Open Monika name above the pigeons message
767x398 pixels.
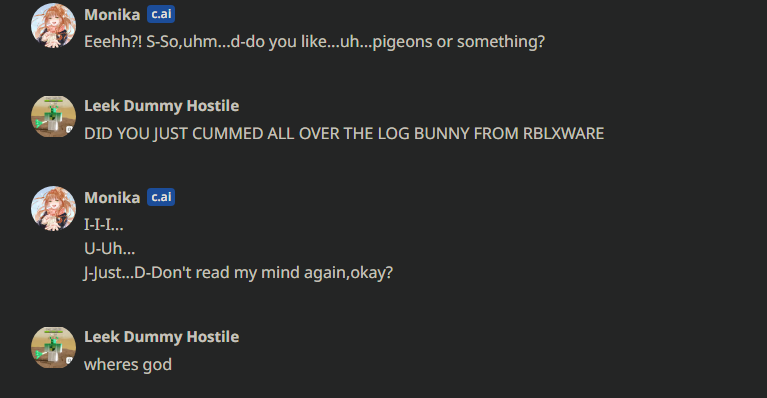112,15
